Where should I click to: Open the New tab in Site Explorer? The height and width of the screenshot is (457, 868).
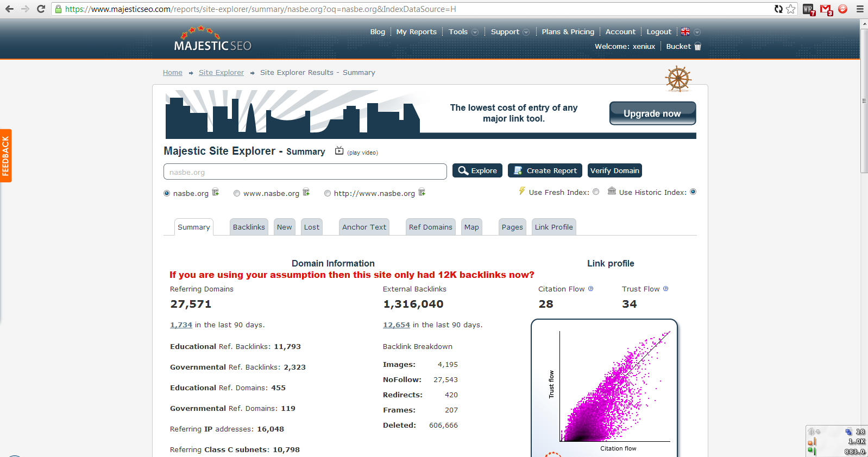pyautogui.click(x=285, y=227)
